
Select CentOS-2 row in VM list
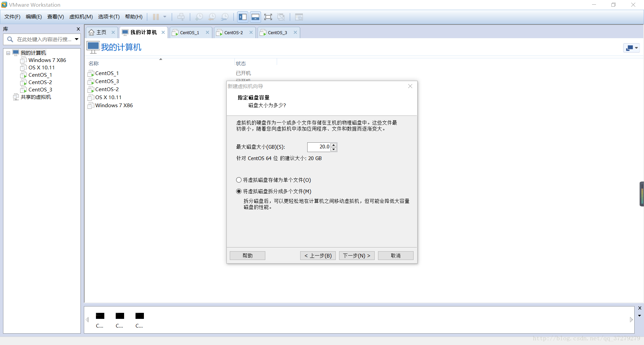coord(103,89)
